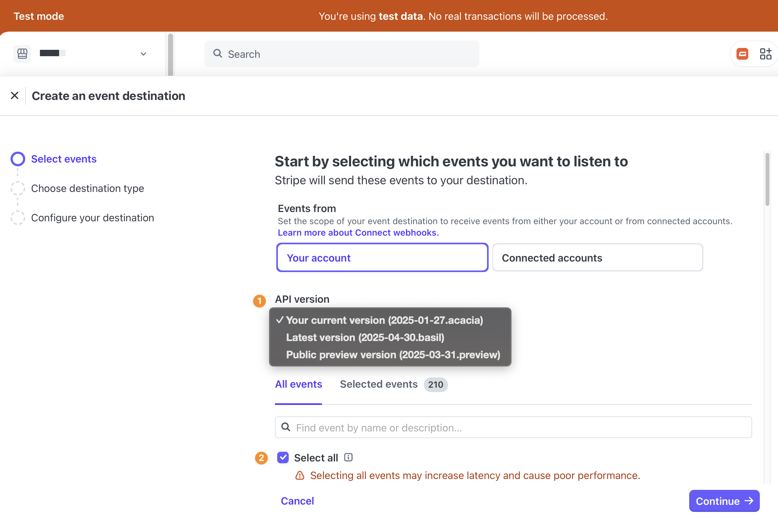This screenshot has height=532, width=778.
Task: Choose Latest version 2025-04-30.basil
Action: pos(390,338)
